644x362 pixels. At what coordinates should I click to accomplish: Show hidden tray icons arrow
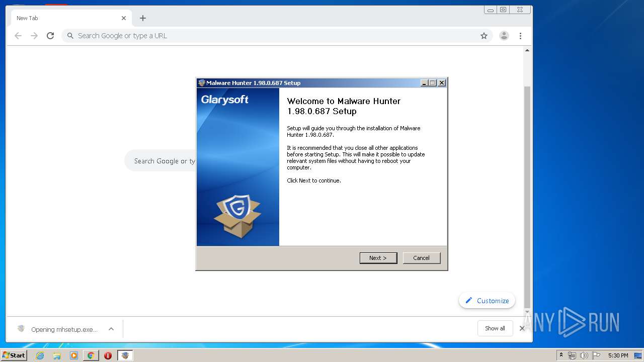561,355
